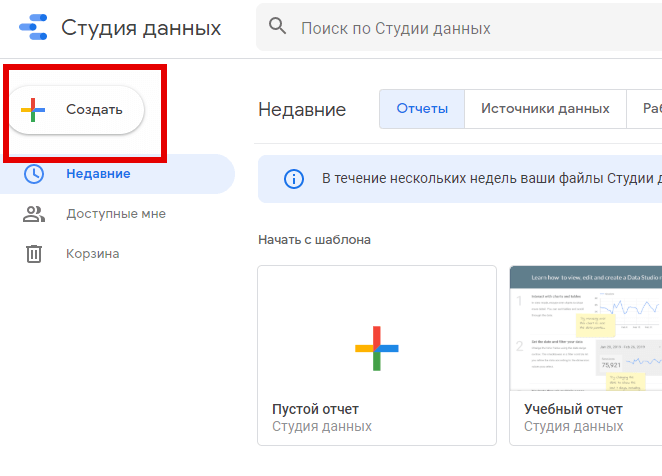Open the Доступные мне section

[x=116, y=214]
